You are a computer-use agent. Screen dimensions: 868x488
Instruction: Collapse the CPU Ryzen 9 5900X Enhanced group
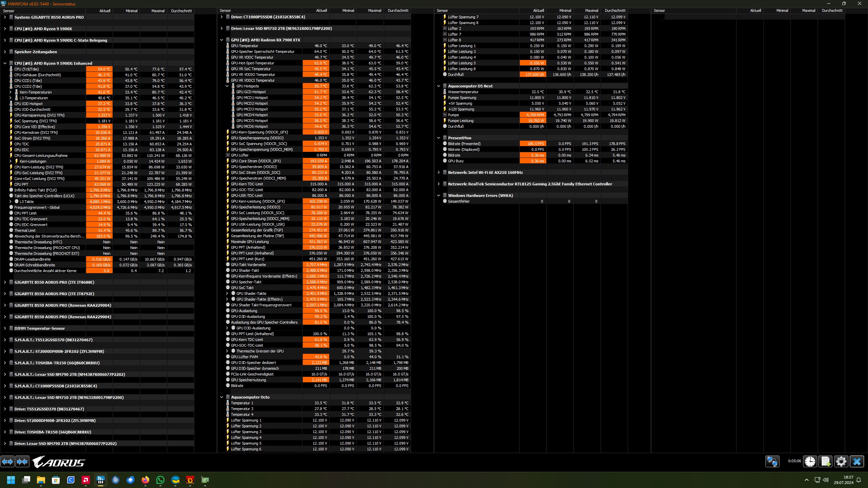point(5,63)
